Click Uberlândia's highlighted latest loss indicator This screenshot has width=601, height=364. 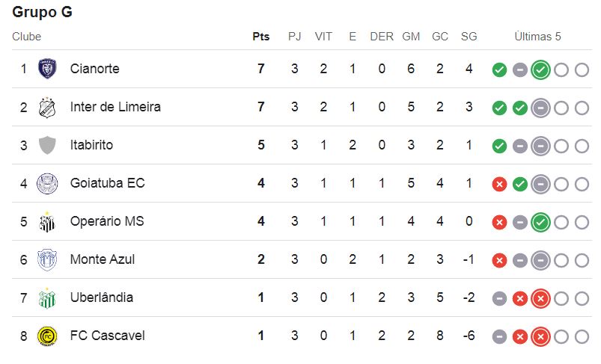541,298
